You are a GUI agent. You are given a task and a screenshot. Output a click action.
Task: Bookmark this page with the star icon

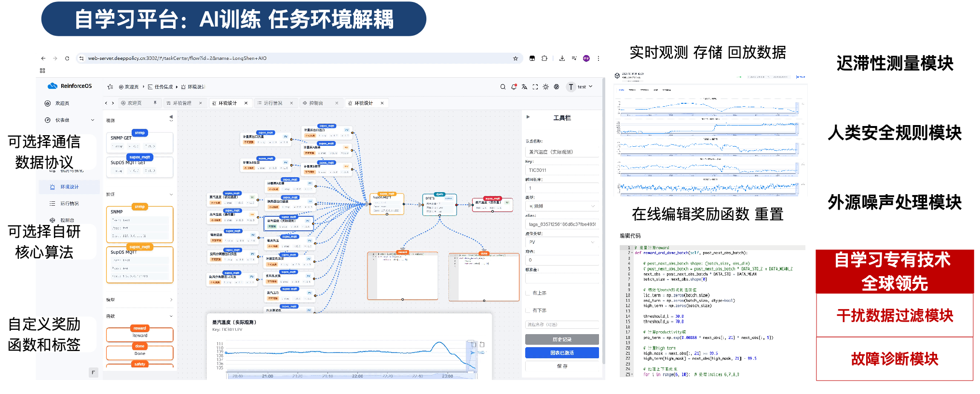point(515,58)
